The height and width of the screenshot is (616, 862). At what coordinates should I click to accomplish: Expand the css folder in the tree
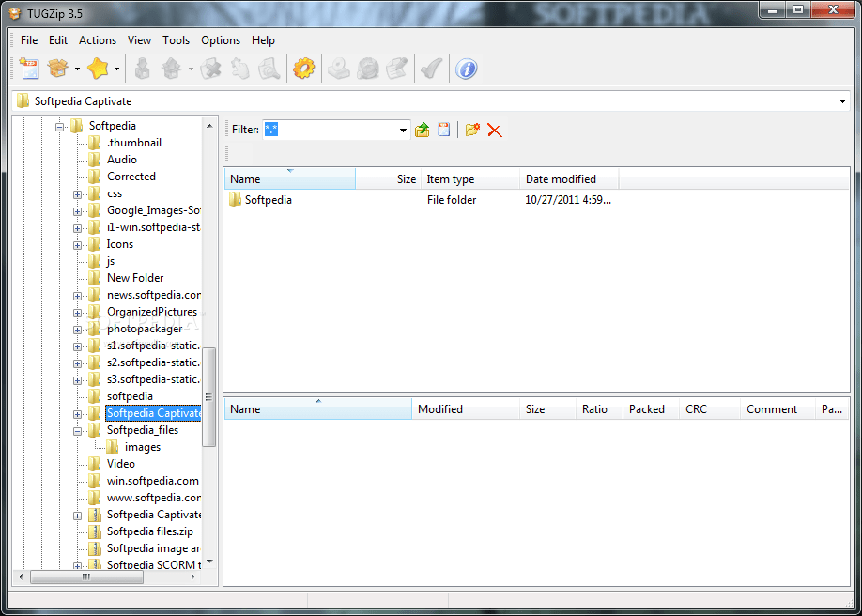(x=78, y=193)
